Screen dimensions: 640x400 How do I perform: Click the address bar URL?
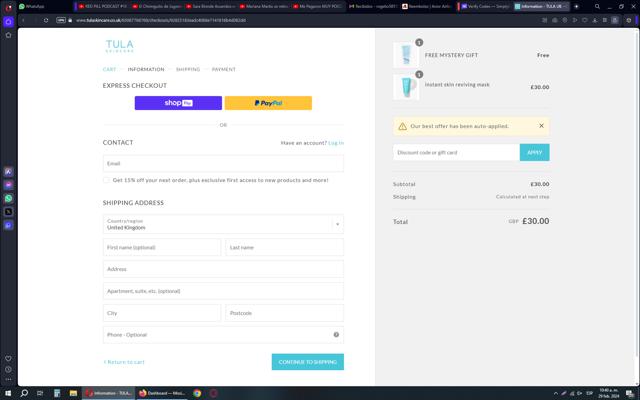click(161, 20)
